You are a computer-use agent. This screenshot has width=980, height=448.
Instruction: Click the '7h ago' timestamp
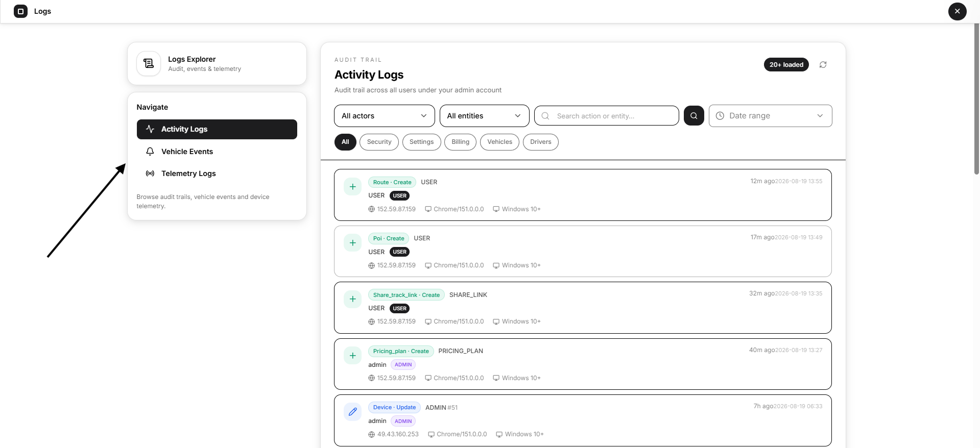tap(763, 406)
